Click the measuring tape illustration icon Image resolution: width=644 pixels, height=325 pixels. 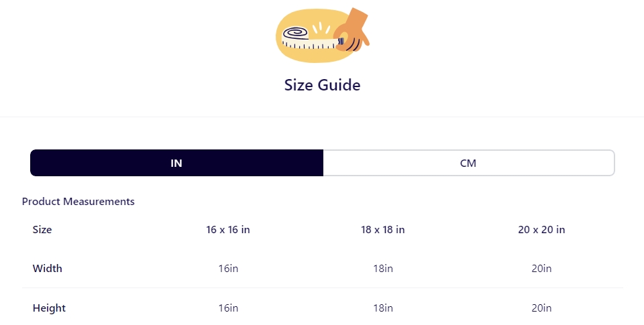[x=323, y=36]
